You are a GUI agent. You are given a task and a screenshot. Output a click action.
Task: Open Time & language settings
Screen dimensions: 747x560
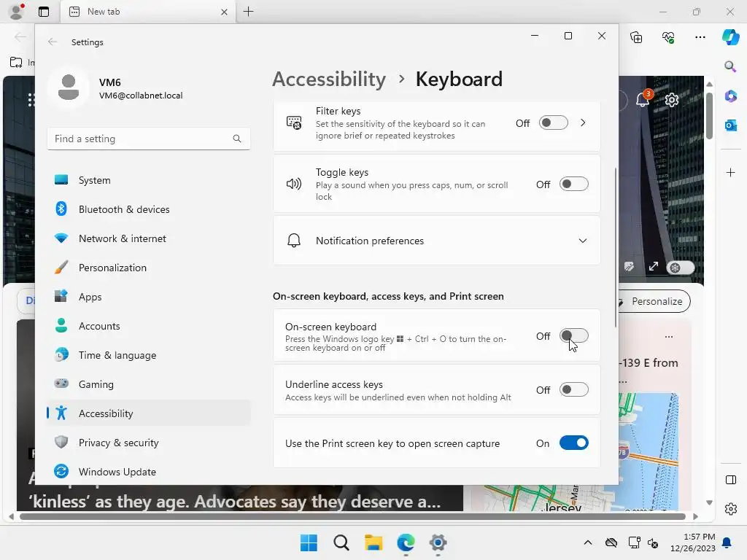coord(149,355)
